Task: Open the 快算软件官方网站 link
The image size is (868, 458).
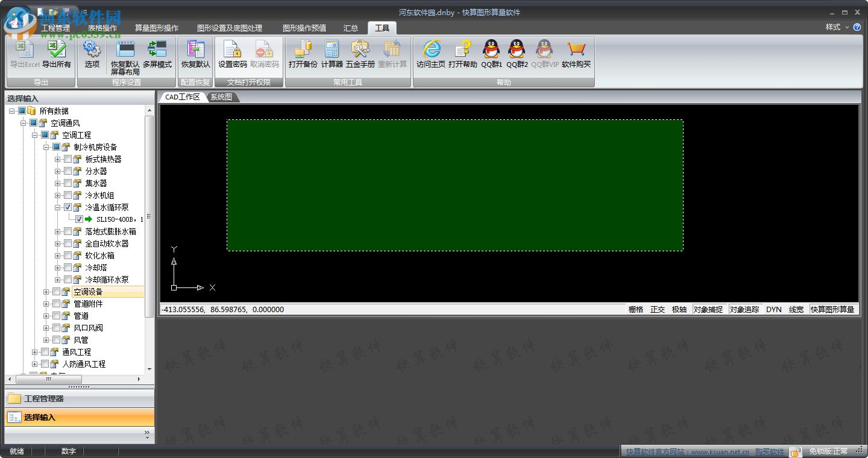Action: point(687,451)
